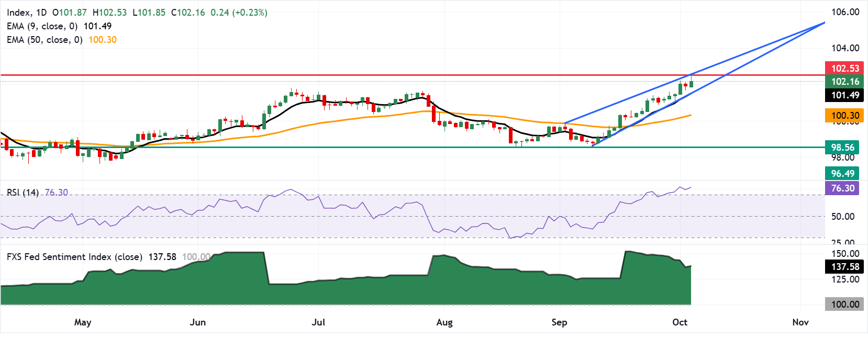Click the orange 100.30 EMA price label
Viewport: 868px width, 338px height.
[x=844, y=116]
